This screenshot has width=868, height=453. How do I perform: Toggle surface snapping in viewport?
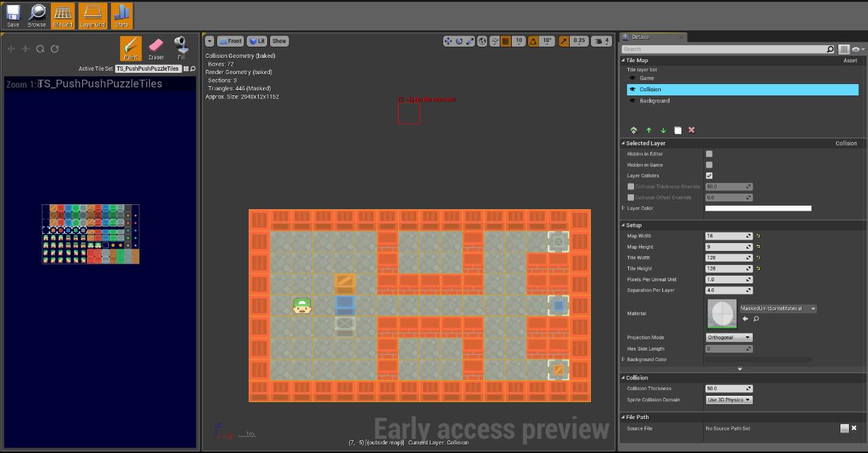point(495,41)
